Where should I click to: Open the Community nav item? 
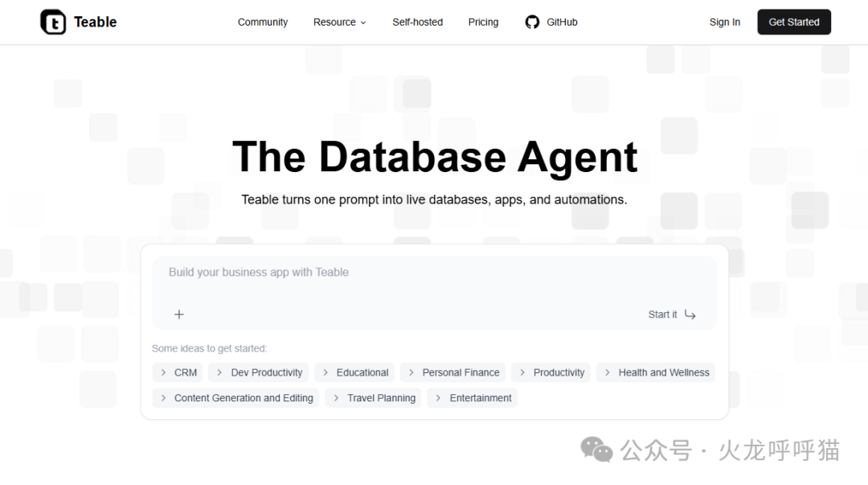[263, 23]
